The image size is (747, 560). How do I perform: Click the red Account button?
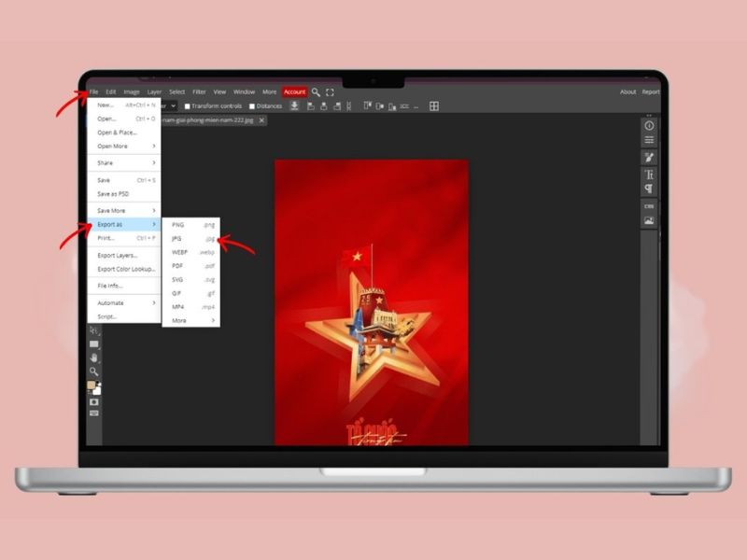[294, 92]
